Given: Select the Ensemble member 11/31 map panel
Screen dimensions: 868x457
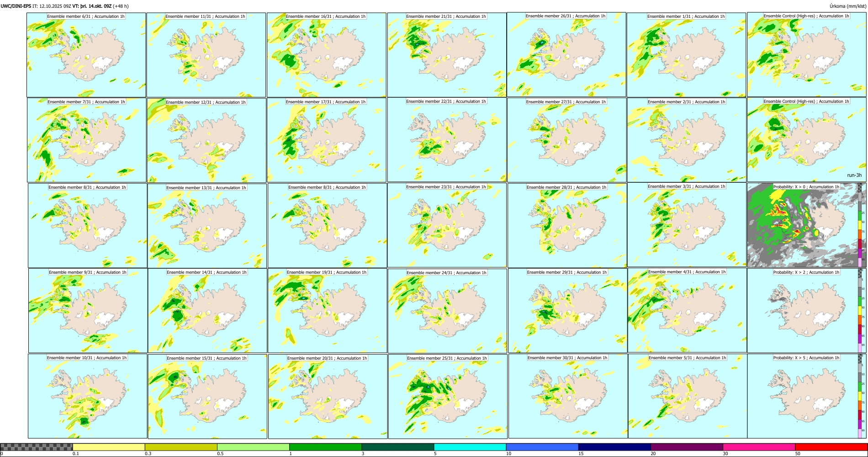Looking at the screenshot, I should pyautogui.click(x=206, y=55).
